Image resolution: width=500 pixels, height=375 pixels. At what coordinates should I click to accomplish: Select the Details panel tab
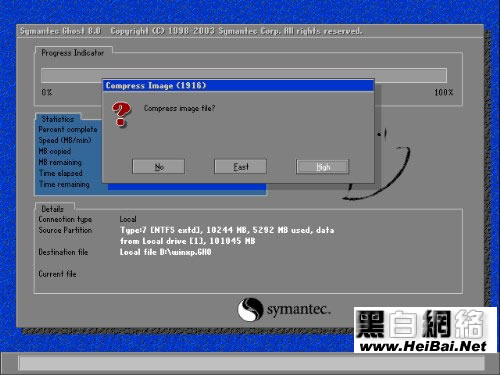[x=53, y=209]
